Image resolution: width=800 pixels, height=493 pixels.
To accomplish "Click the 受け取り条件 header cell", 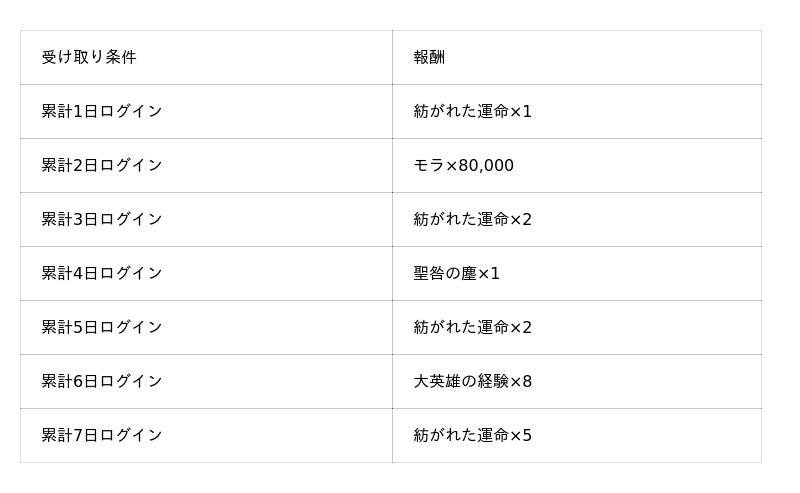I will click(89, 57).
